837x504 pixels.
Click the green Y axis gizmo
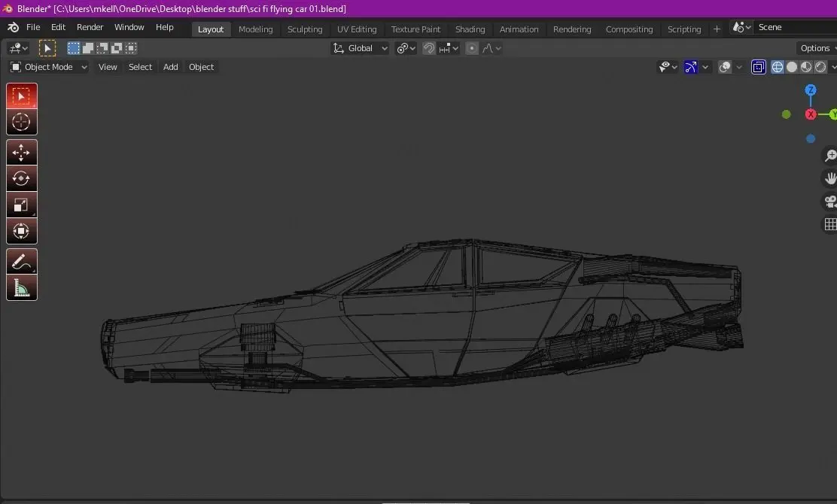(832, 114)
